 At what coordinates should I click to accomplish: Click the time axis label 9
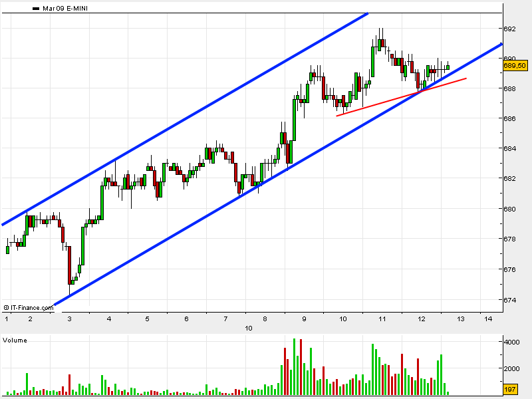coord(305,319)
